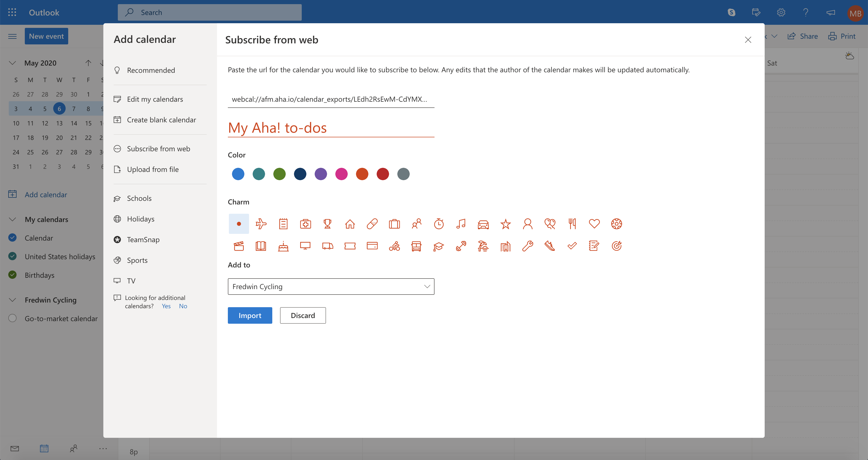Go to the Holidays calendar category
This screenshot has width=868, height=460.
(141, 219)
